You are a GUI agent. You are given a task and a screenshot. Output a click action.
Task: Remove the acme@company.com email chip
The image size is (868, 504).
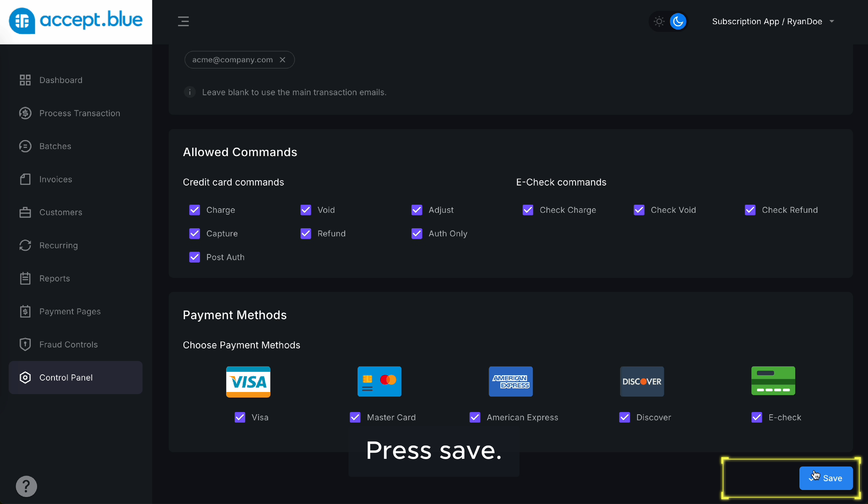click(282, 60)
